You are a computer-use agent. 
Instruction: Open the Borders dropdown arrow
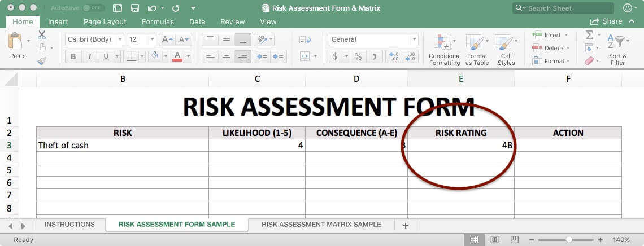pos(142,56)
